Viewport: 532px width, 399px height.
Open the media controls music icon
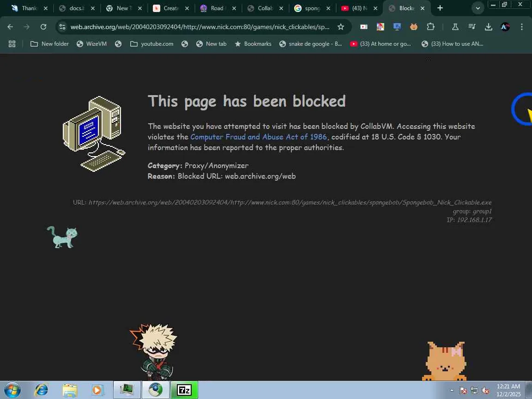(x=472, y=27)
